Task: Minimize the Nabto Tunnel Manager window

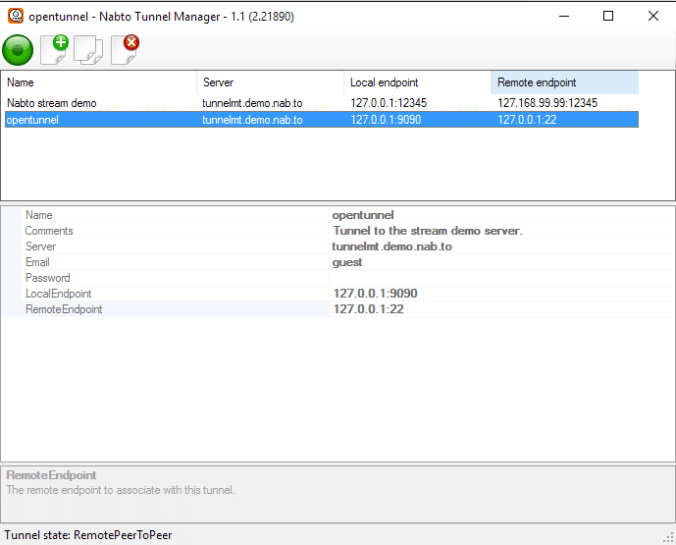Action: (564, 16)
